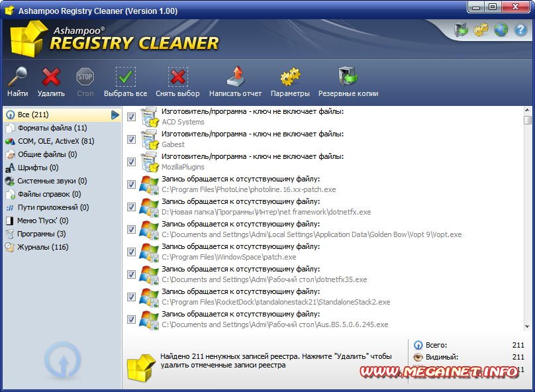Click the Ashampoo Registry Cleaner logo cubes
This screenshot has height=392, width=535.
coord(29,39)
